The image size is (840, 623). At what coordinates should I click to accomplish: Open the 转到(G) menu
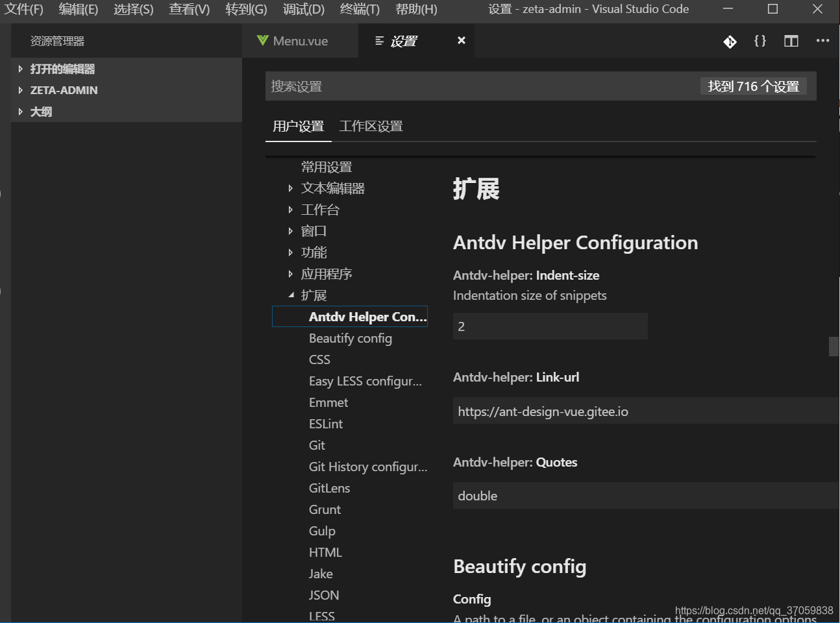tap(246, 9)
